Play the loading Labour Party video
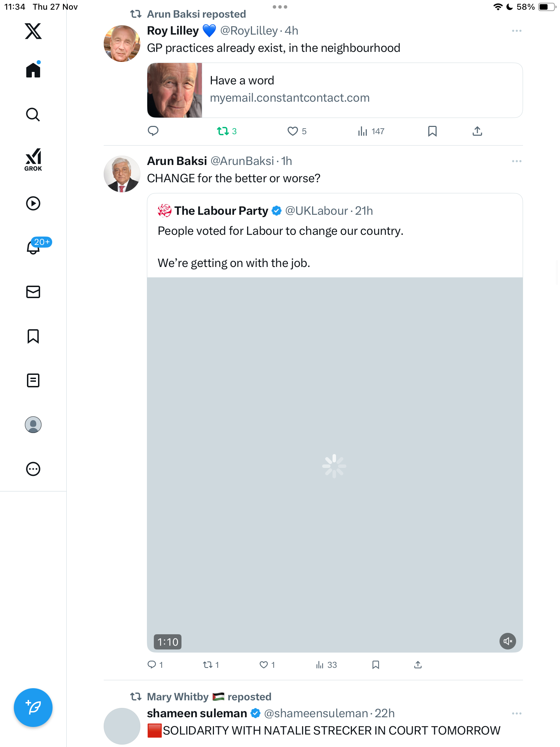This screenshot has width=560, height=747. 334,465
